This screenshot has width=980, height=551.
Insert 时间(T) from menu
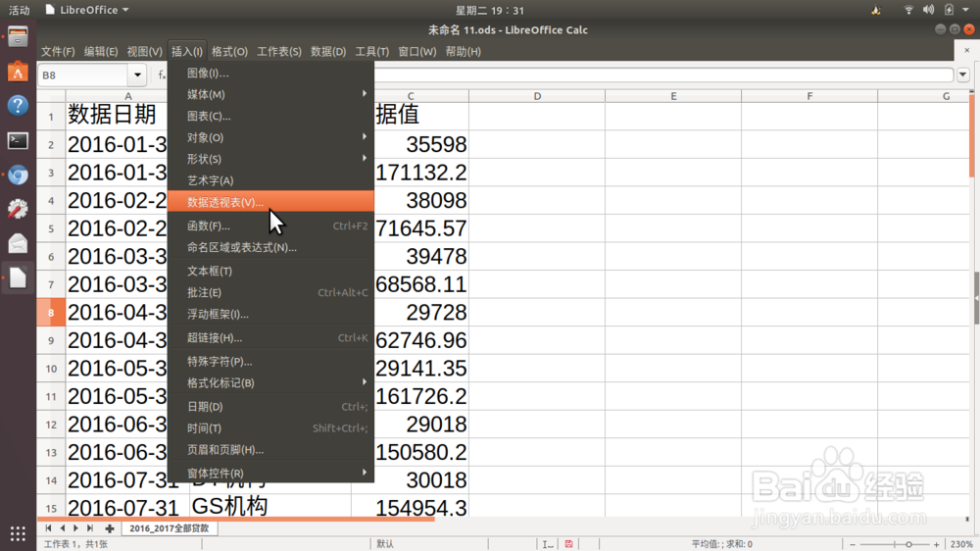point(270,428)
